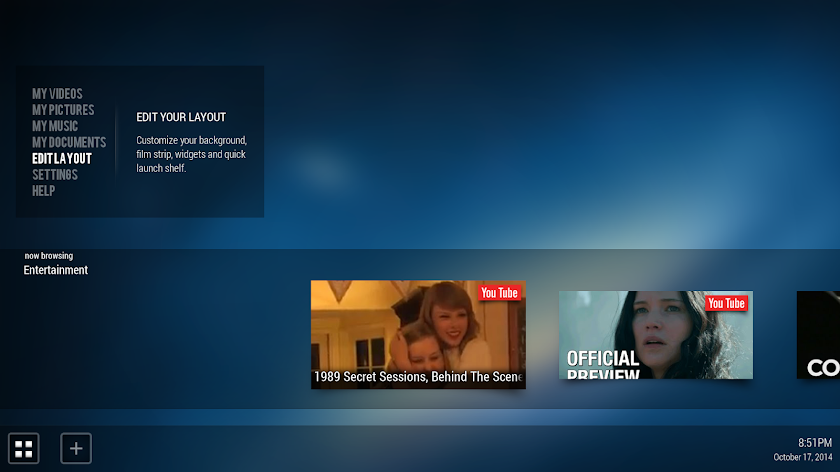Open Help menu item
Screen dimensions: 840x472
coord(43,191)
